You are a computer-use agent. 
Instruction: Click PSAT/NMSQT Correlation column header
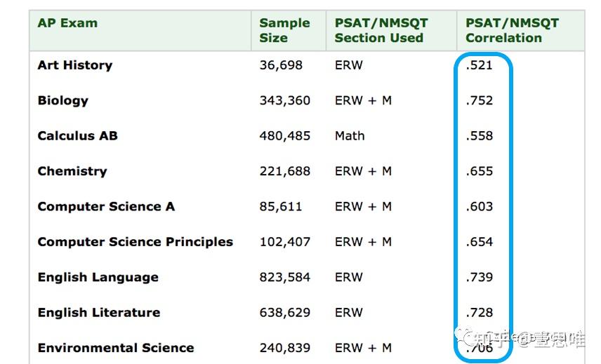click(x=512, y=30)
